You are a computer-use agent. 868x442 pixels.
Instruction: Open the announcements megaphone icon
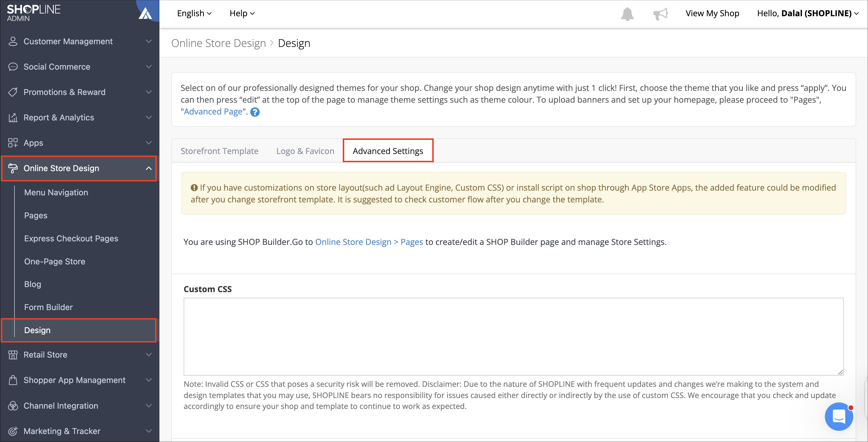pyautogui.click(x=660, y=14)
